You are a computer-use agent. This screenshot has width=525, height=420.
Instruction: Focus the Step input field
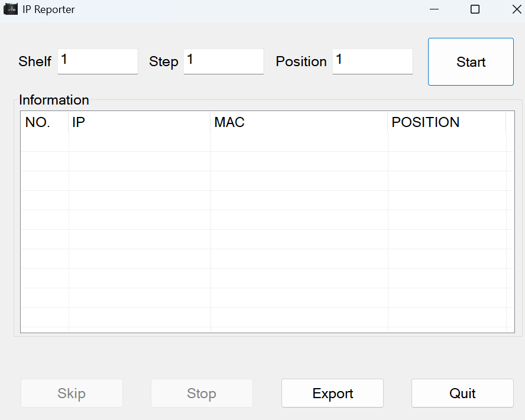[223, 61]
